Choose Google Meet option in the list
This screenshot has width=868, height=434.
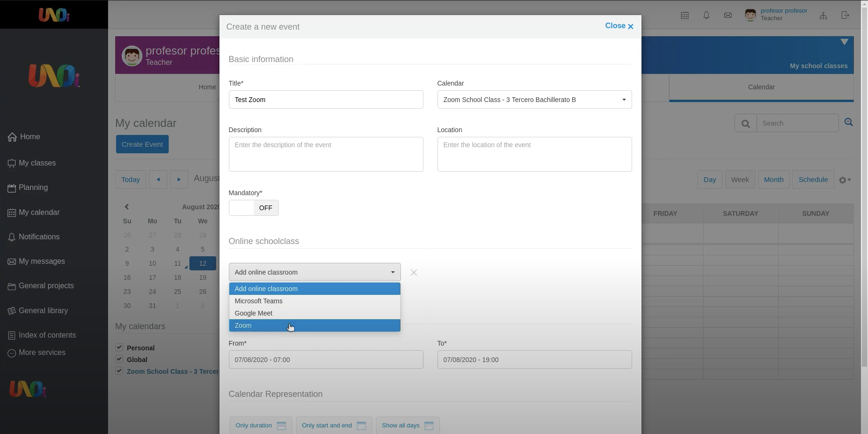[x=314, y=313]
